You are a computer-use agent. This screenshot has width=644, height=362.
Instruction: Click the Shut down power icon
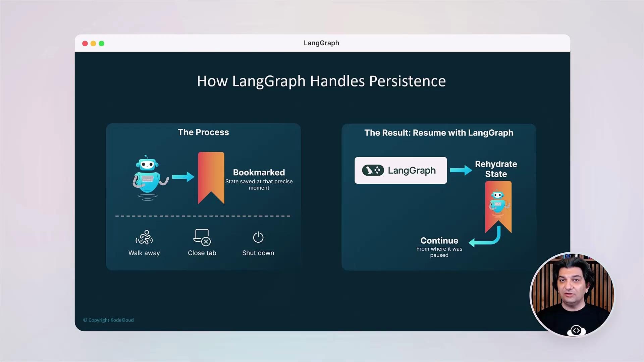pos(258,237)
